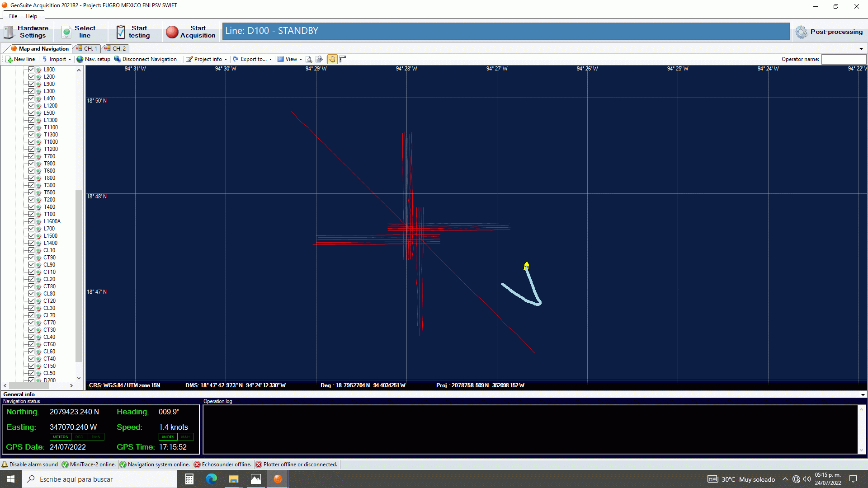This screenshot has height=488, width=868.
Task: Switch to the CH. 1 tab
Action: pos(86,48)
